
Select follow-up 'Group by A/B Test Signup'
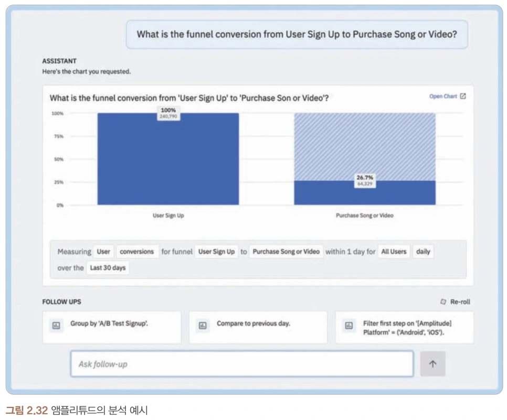[112, 327]
